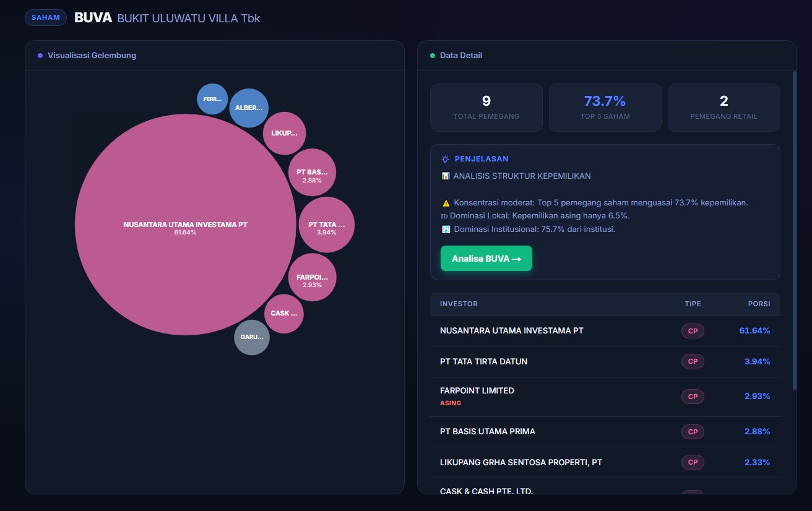Select the LIKUPANG GRHA SENTOSA PROPERTI row
Image resolution: width=812 pixels, height=511 pixels.
pos(605,462)
